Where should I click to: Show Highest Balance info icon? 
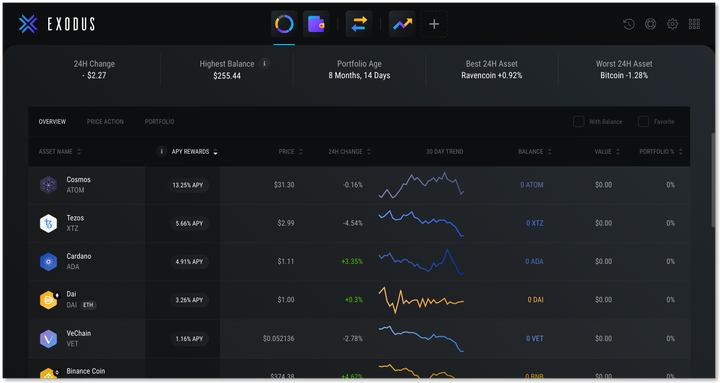click(x=264, y=63)
